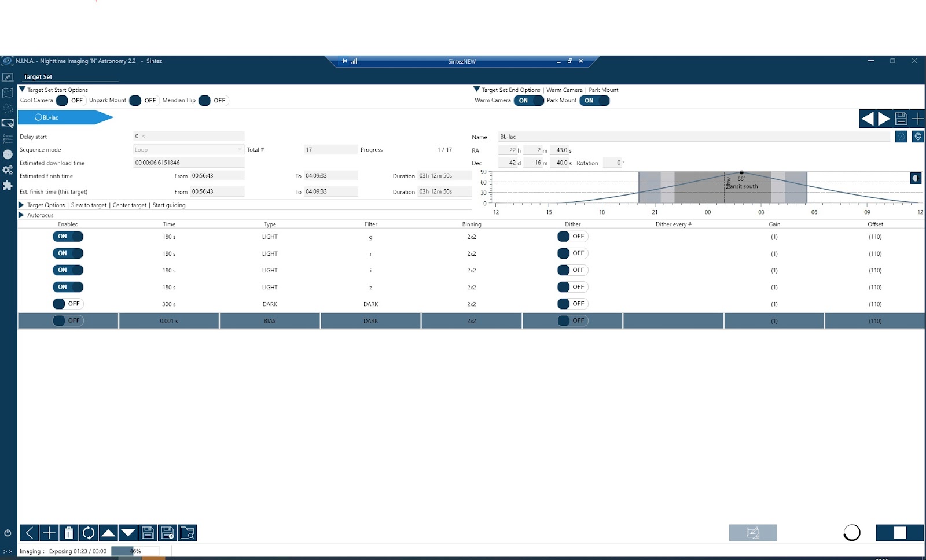Image resolution: width=926 pixels, height=560 pixels.
Task: Click the moon phase icon on altitude chart
Action: coord(916,178)
